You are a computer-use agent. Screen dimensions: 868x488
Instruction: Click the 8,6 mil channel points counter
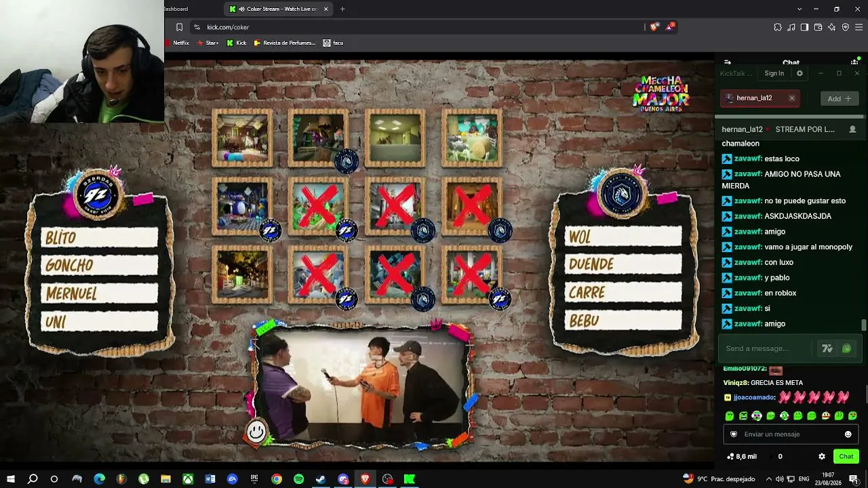741,456
